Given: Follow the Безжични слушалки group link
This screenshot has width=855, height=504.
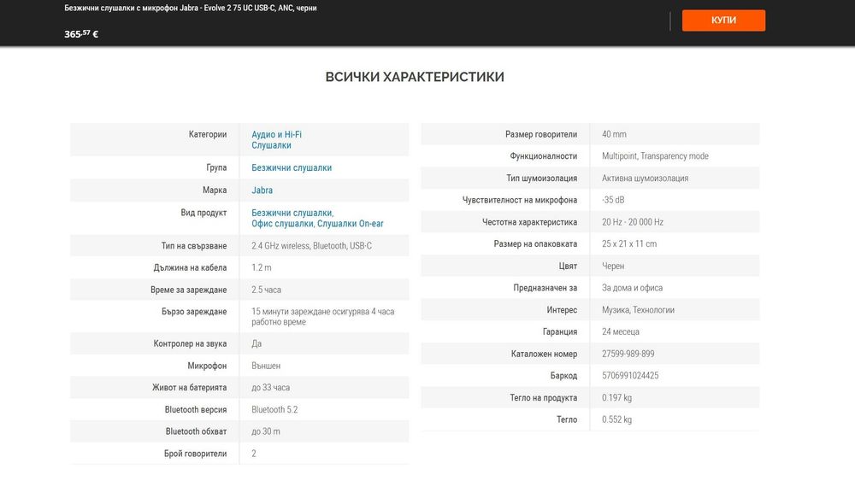Looking at the screenshot, I should [292, 167].
